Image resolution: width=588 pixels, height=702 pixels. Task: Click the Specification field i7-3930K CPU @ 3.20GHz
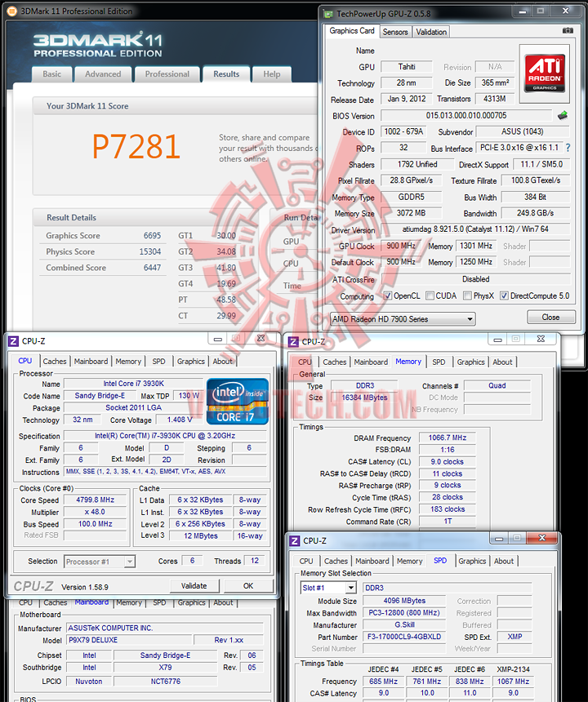point(165,436)
